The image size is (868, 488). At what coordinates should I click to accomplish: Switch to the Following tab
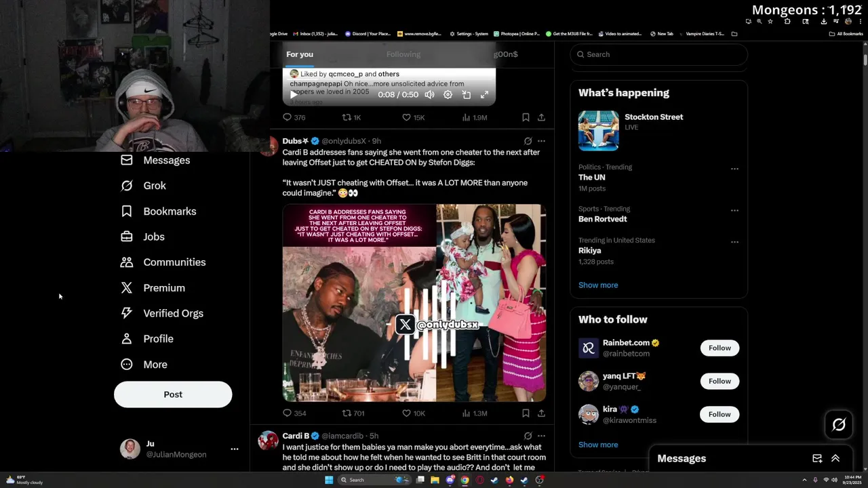403,54
